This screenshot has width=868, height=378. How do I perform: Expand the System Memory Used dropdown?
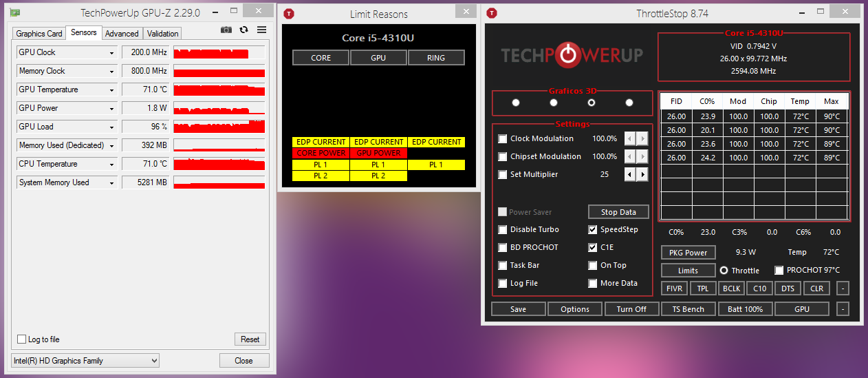click(x=111, y=182)
